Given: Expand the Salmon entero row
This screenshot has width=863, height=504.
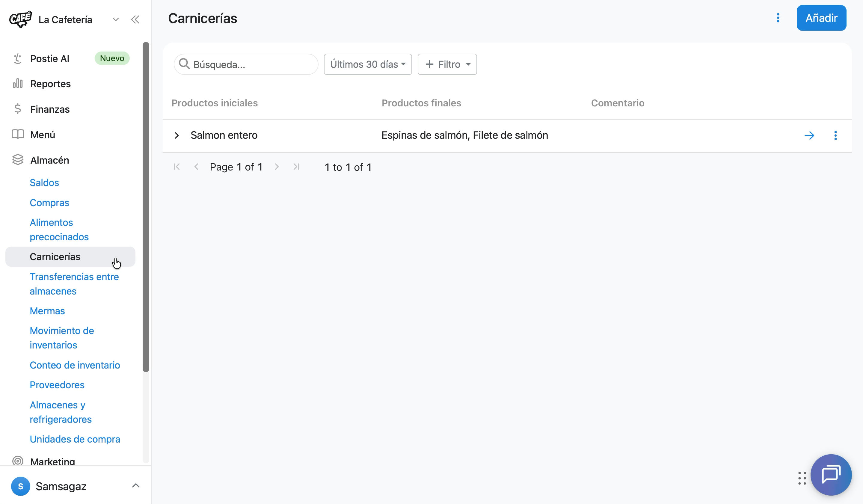Looking at the screenshot, I should pos(177,135).
